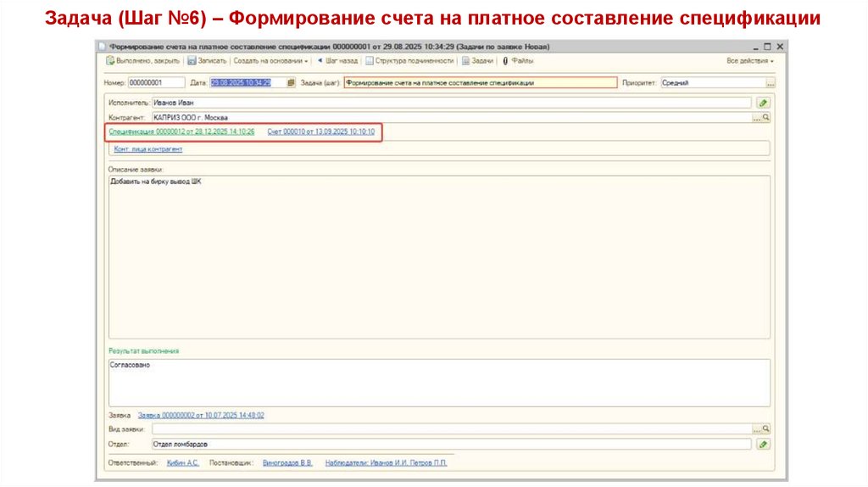The width and height of the screenshot is (868, 487).
Task: Open the 'Конт. лица контрагент' link
Action: pyautogui.click(x=147, y=149)
